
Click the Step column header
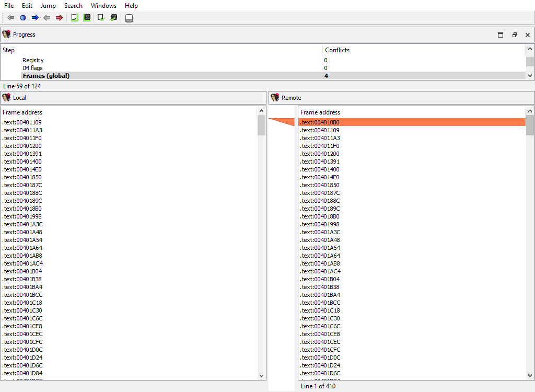[9, 50]
